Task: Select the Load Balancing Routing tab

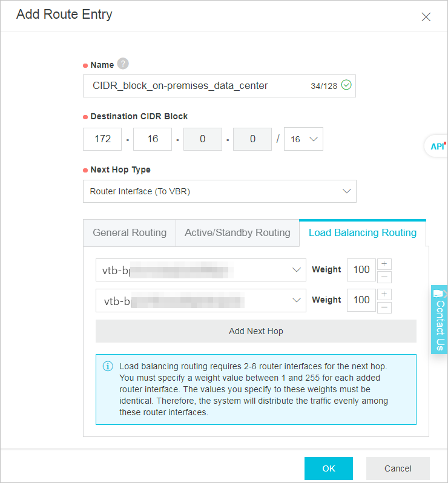Action: pyautogui.click(x=363, y=233)
